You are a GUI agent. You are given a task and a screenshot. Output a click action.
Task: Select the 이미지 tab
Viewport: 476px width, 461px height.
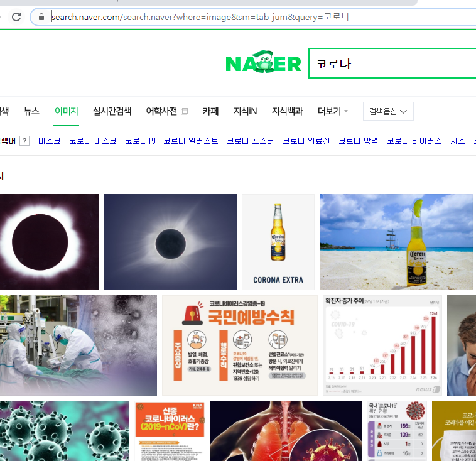click(66, 111)
